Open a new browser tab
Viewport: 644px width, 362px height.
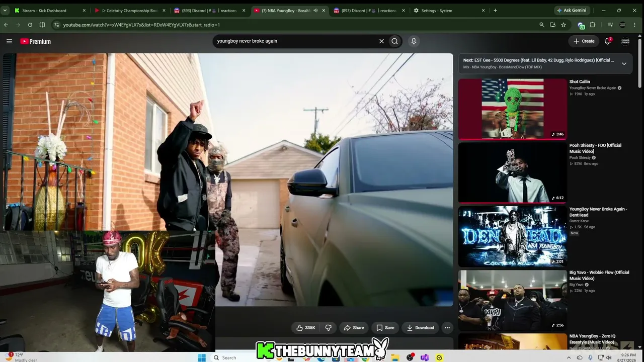[495, 11]
